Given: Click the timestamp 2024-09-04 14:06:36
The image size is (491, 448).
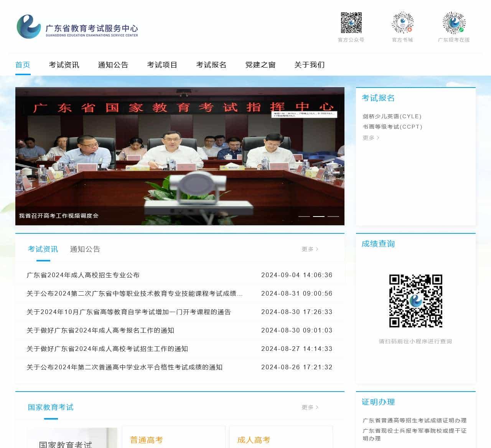Looking at the screenshot, I should [x=297, y=275].
